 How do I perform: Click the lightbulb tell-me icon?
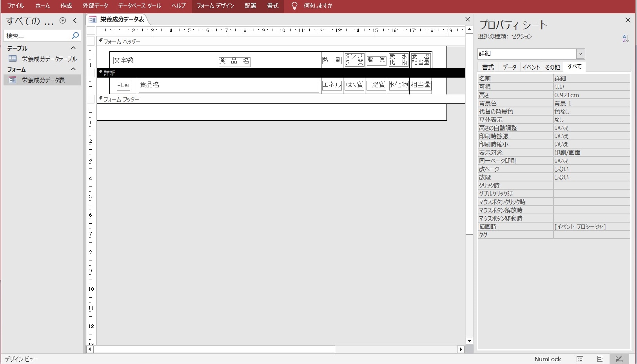click(x=294, y=6)
